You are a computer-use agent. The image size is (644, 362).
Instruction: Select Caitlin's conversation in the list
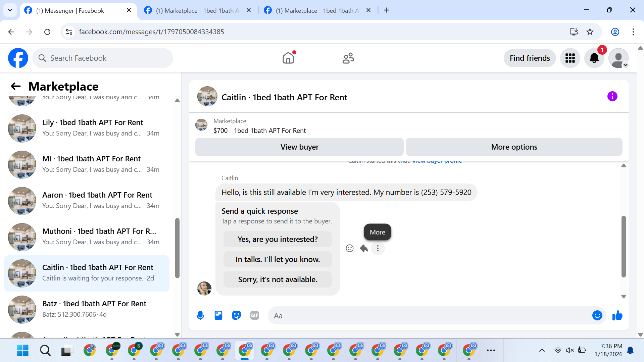coord(87,273)
